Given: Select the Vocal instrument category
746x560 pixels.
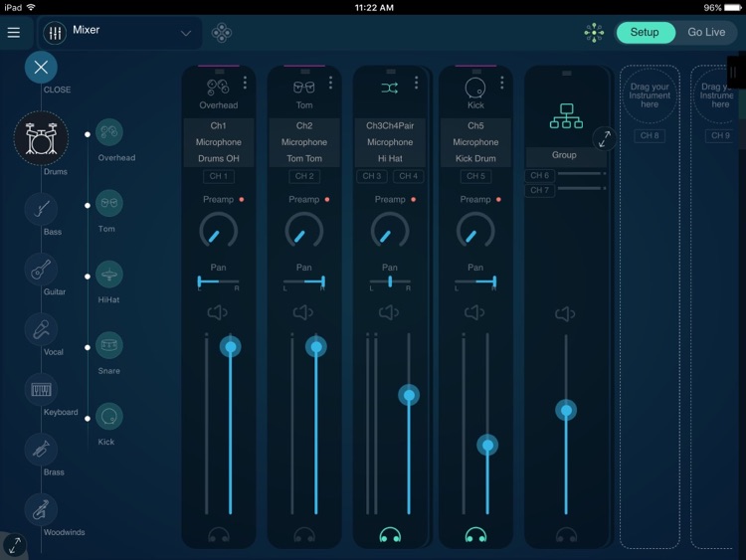Looking at the screenshot, I should (41, 329).
